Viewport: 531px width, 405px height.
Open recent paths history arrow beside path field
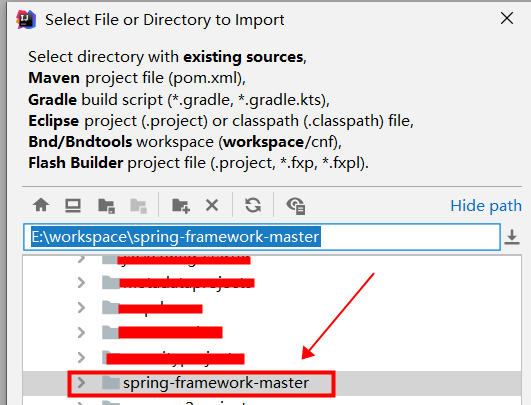tap(512, 237)
